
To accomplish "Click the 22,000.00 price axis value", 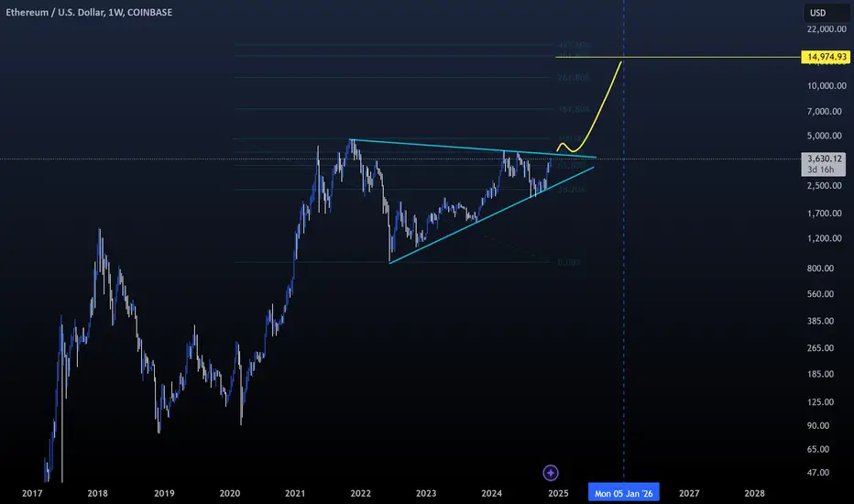I will point(827,29).
